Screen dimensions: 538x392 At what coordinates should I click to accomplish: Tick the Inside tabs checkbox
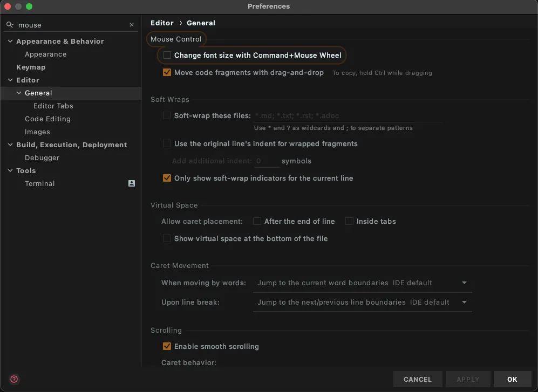tap(350, 221)
